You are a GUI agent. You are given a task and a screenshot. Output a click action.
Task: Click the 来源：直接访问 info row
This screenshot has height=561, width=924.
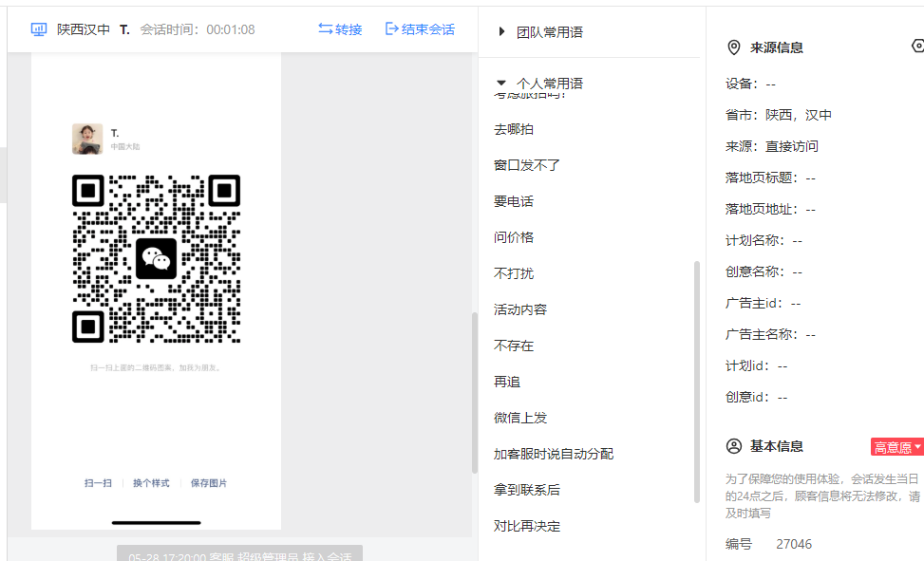pos(772,146)
